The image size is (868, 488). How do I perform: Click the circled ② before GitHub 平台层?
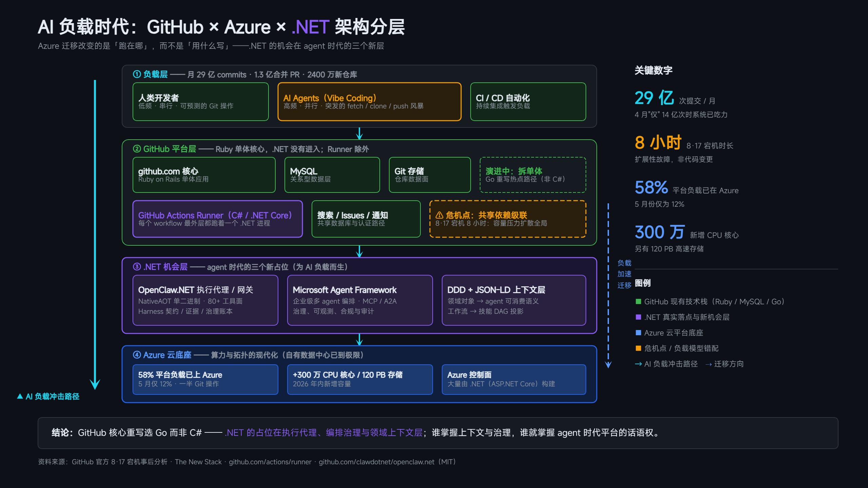[137, 149]
